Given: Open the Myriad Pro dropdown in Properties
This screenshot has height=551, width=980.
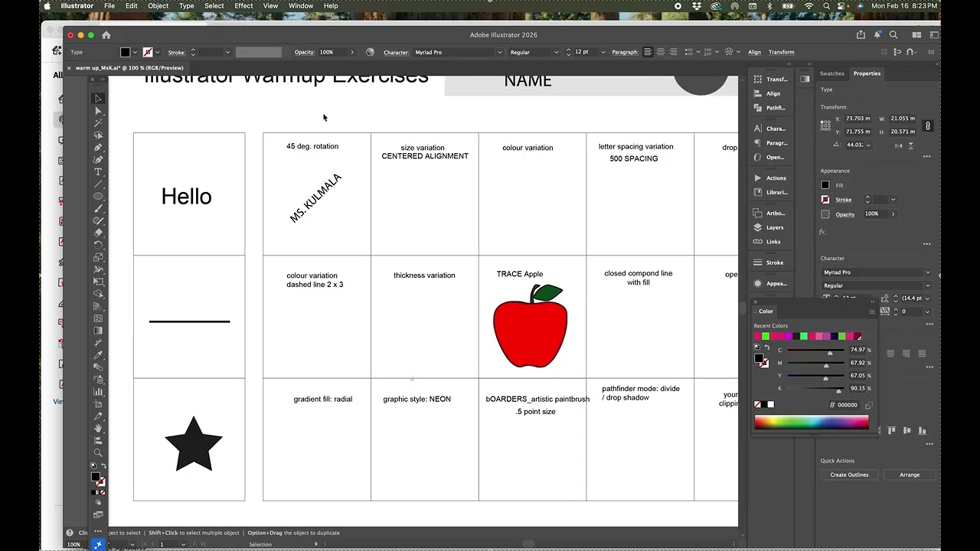Looking at the screenshot, I should (877, 272).
